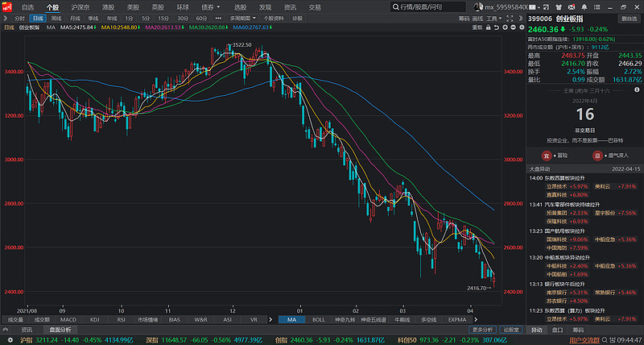Expand the bottom panel up-chevron icon
644x345 pixels.
[5, 330]
